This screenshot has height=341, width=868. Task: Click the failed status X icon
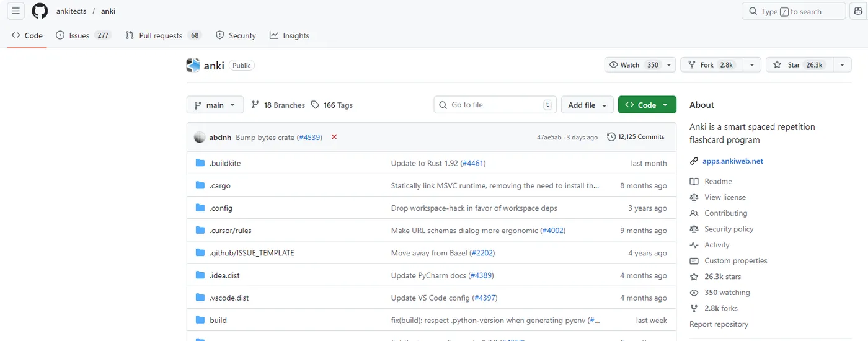[334, 137]
